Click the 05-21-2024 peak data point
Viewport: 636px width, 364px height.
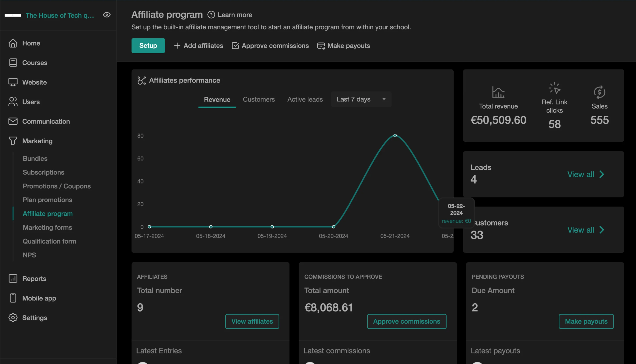pyautogui.click(x=395, y=135)
